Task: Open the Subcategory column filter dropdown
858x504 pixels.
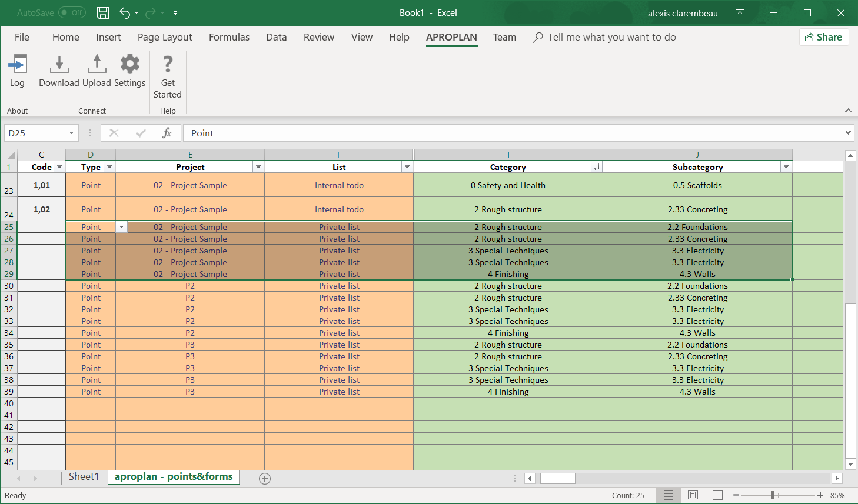Action: (786, 168)
